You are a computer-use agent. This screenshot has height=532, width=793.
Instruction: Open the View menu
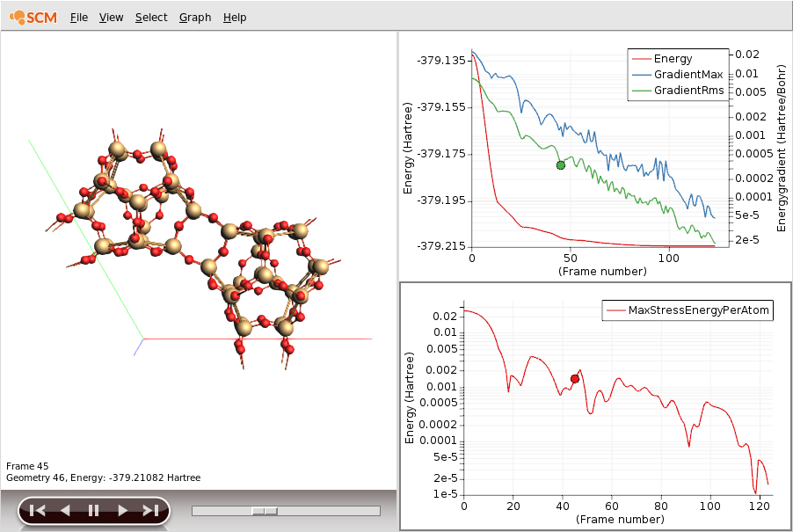tap(111, 18)
